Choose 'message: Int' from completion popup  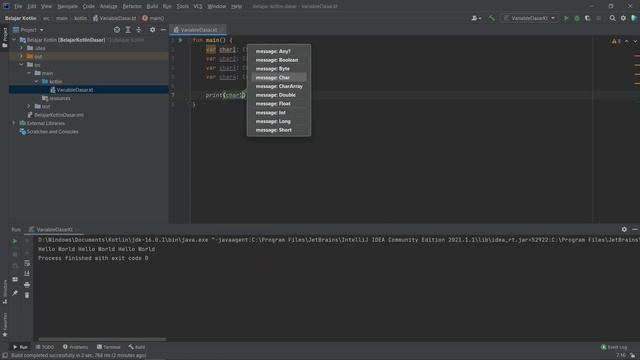[x=279, y=113]
